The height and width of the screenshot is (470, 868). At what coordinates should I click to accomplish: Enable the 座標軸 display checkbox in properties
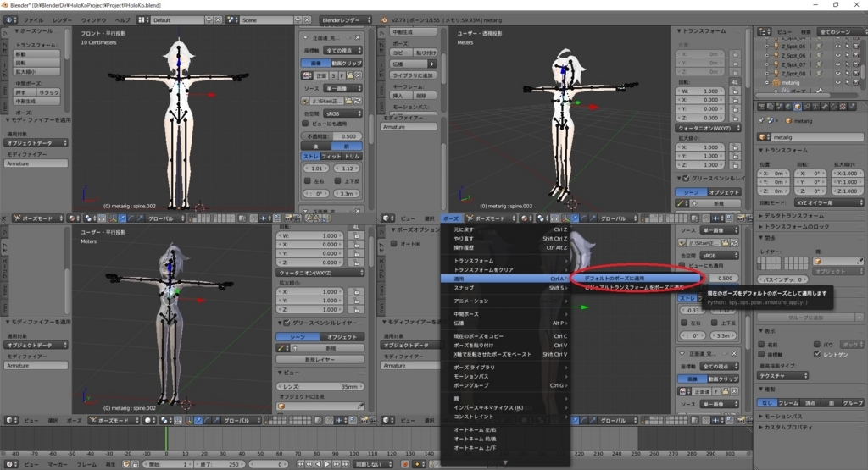click(762, 355)
